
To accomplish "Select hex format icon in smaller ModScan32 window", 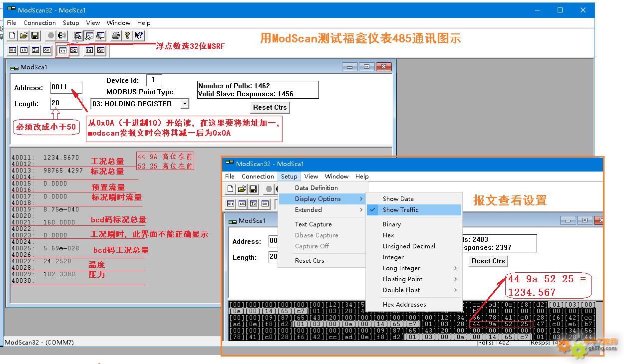I will click(x=265, y=203).
